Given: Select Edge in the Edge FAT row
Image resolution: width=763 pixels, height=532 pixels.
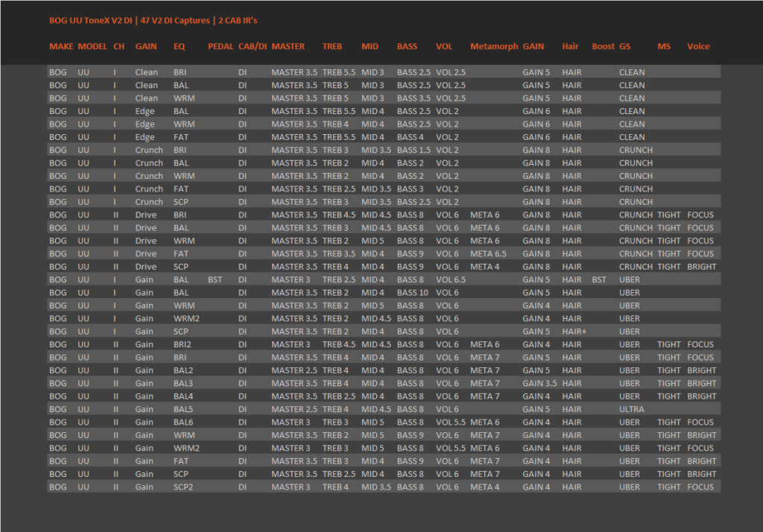Looking at the screenshot, I should point(145,137).
